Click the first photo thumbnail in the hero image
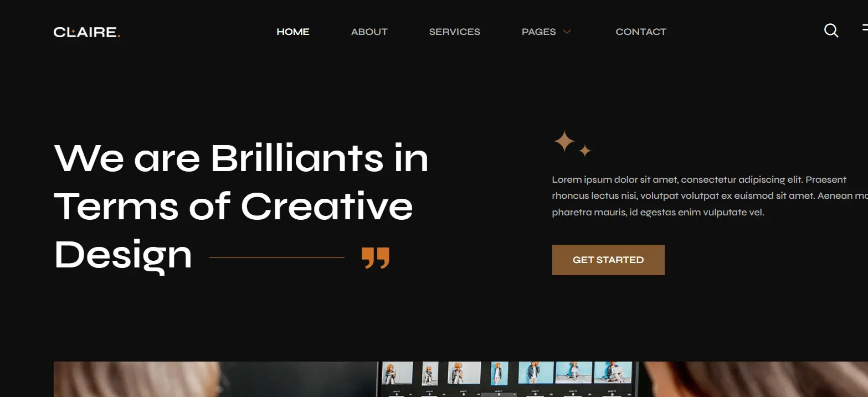Image resolution: width=868 pixels, height=397 pixels. coord(397,373)
